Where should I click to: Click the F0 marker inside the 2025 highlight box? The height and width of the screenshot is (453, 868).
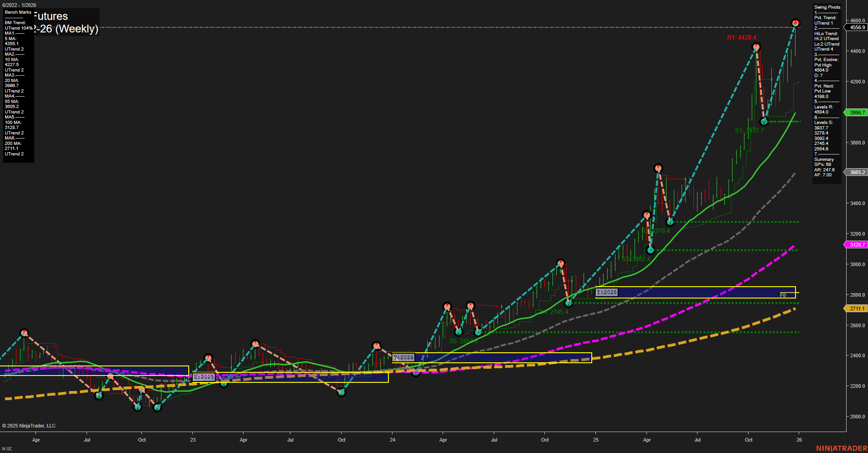click(782, 295)
